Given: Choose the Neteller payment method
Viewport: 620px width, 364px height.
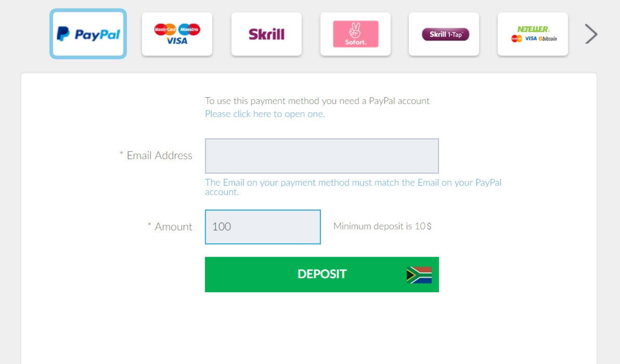Looking at the screenshot, I should click(533, 34).
